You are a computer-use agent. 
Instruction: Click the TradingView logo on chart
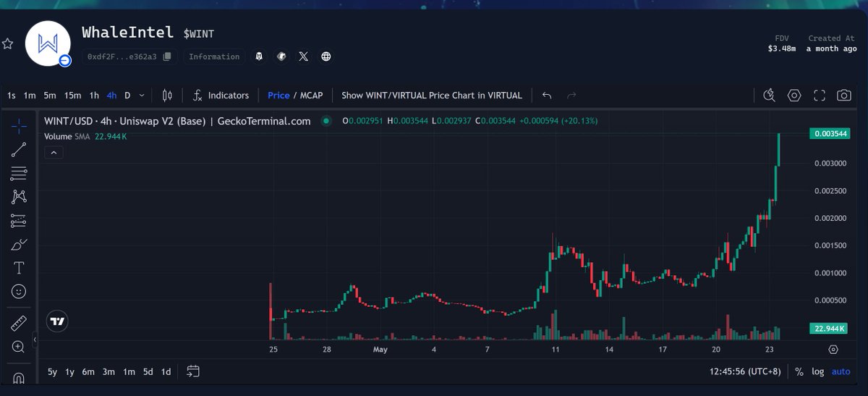click(58, 321)
